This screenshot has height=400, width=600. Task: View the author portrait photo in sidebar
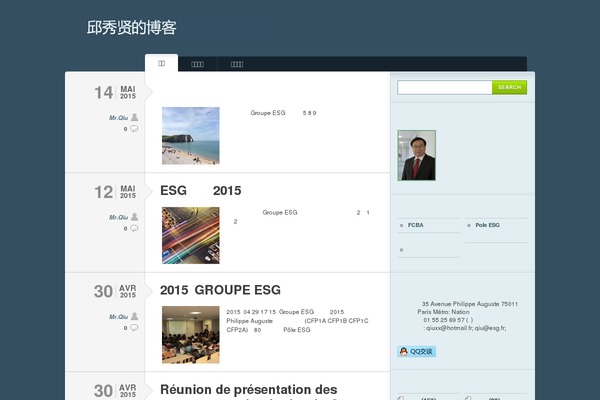pos(416,155)
